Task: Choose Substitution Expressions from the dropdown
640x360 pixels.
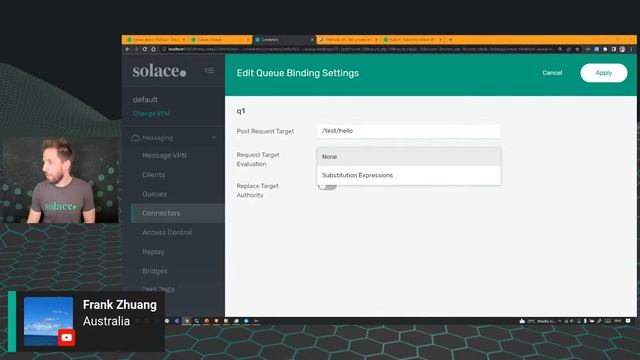Action: coord(409,175)
